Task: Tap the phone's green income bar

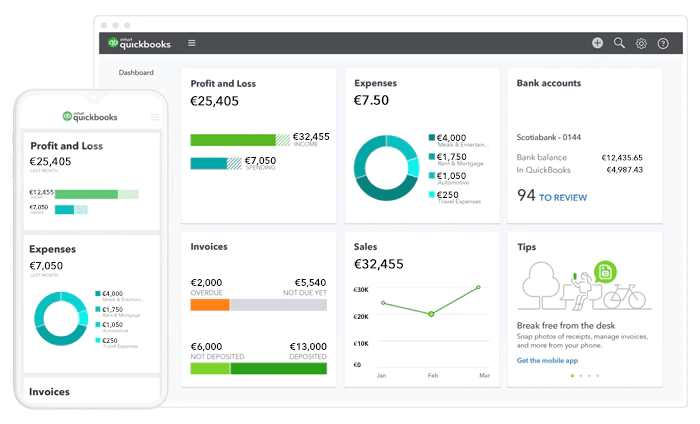Action: pyautogui.click(x=86, y=194)
